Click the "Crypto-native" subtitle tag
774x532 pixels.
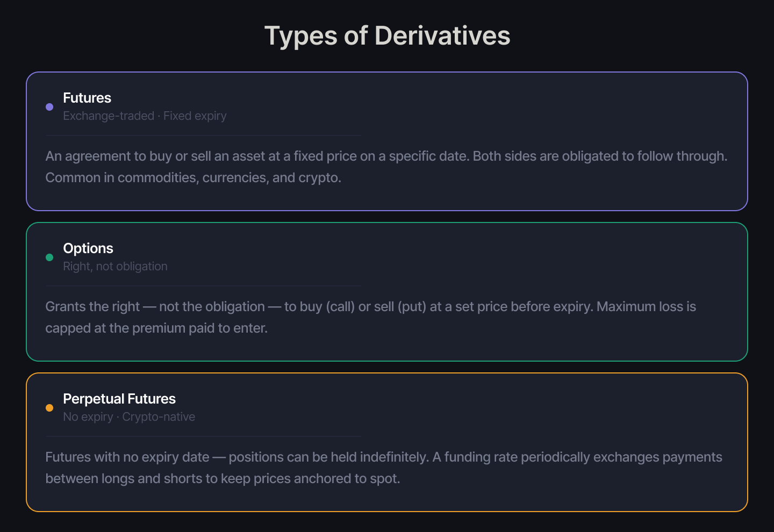[x=159, y=417]
